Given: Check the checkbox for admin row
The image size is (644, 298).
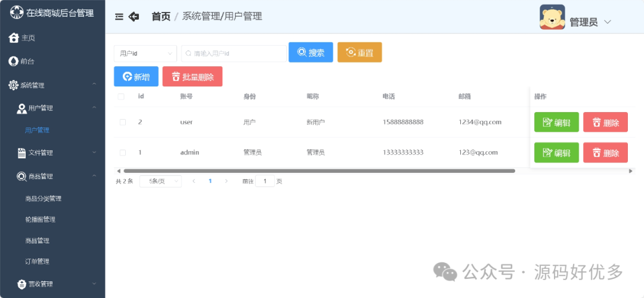Looking at the screenshot, I should (123, 153).
